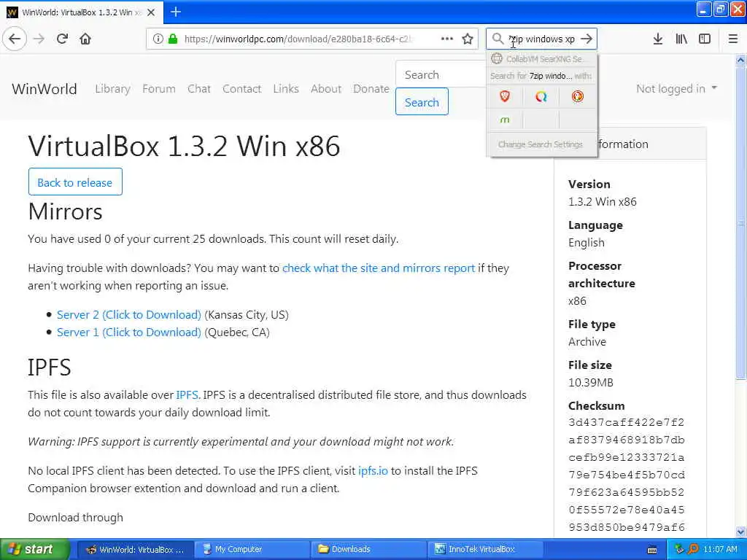Click the Back to release button
The image size is (747, 560).
[75, 182]
